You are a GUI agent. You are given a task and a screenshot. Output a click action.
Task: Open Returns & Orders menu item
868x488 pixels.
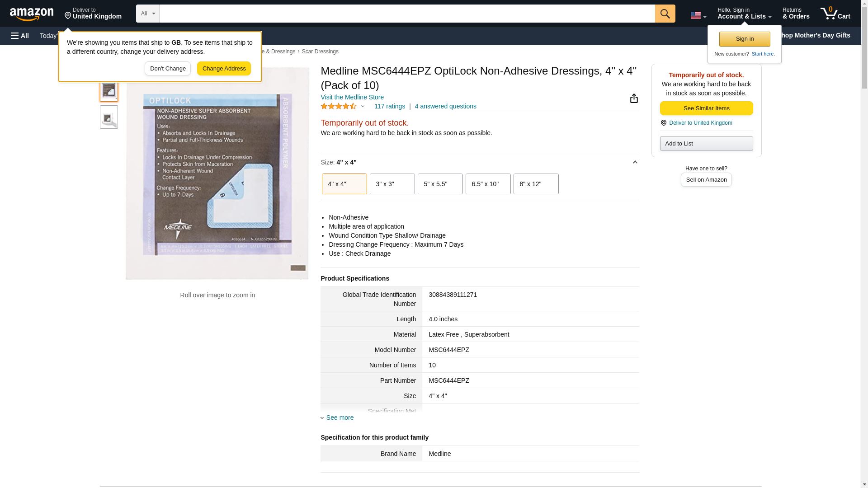tap(796, 14)
